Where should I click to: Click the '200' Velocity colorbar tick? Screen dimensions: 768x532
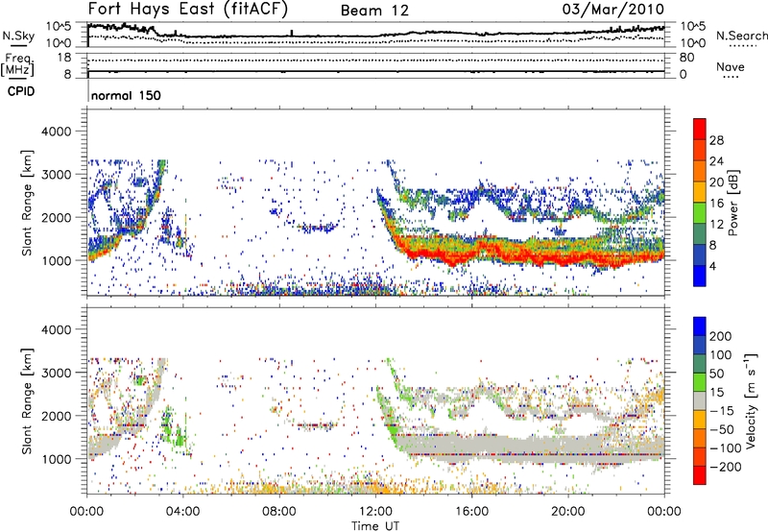click(721, 336)
